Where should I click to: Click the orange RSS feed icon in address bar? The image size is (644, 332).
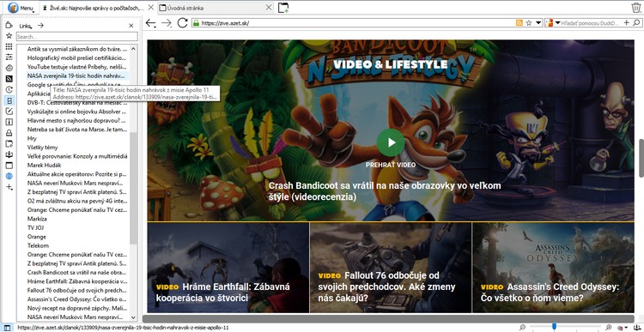pyautogui.click(x=519, y=23)
